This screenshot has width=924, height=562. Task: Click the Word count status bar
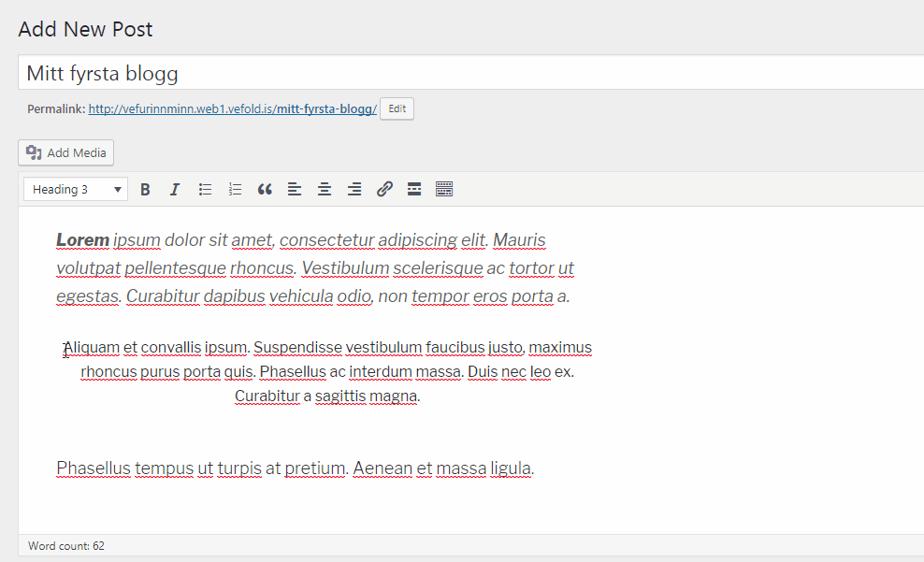66,545
